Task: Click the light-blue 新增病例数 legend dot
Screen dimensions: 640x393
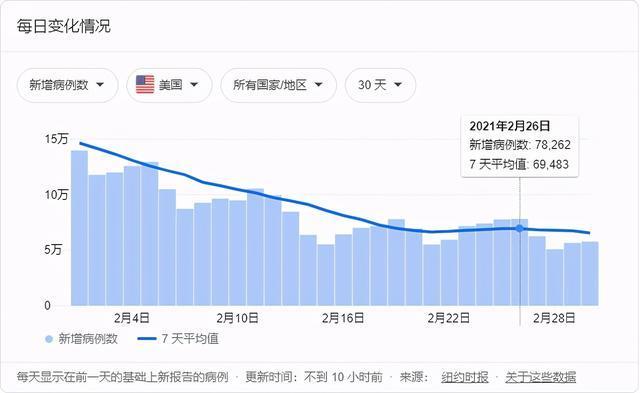Action: pyautogui.click(x=49, y=339)
